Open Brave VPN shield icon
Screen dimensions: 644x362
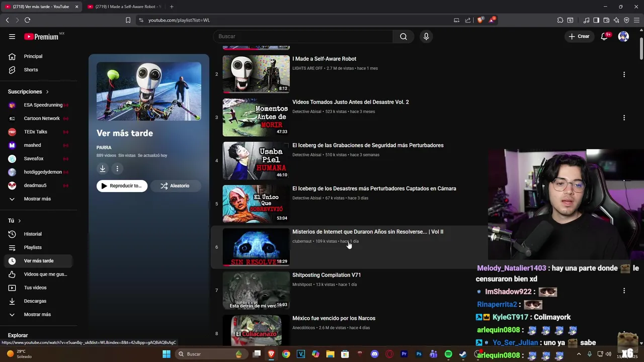626,20
